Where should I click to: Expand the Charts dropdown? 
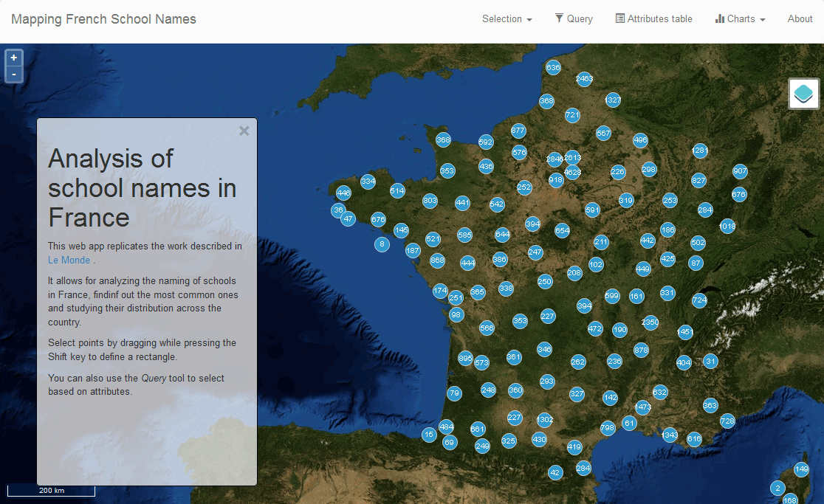740,19
